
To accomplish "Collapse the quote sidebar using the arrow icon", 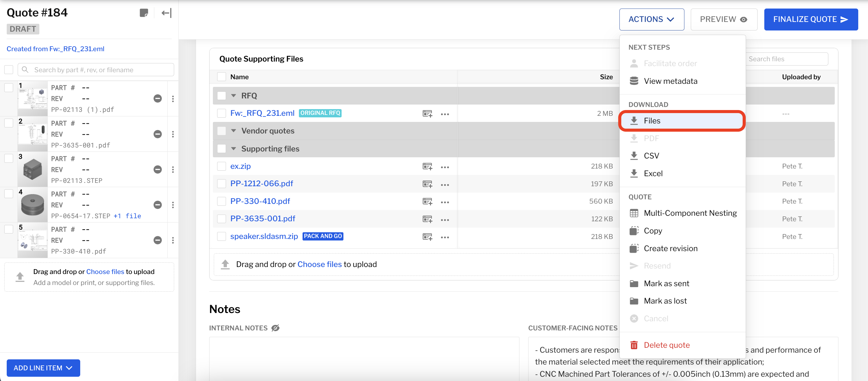I will coord(166,13).
